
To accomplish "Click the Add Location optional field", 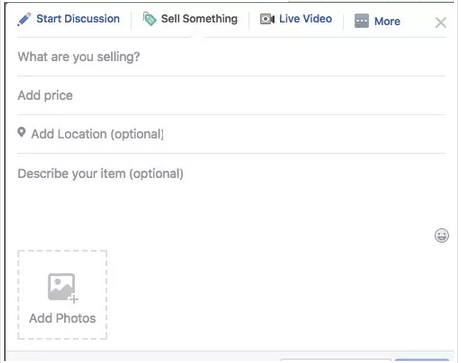I will (231, 134).
